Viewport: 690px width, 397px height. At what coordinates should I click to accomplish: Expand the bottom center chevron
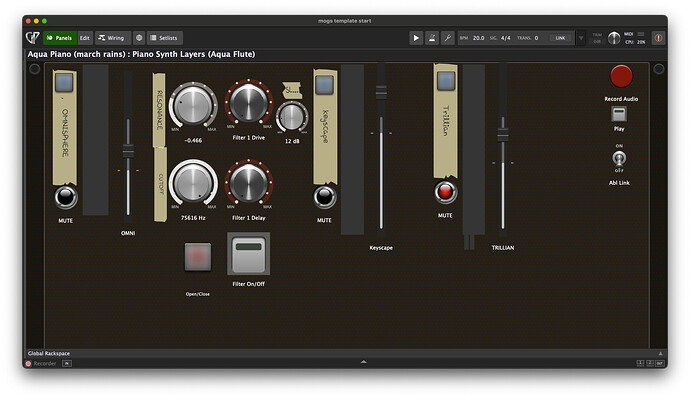coord(363,362)
